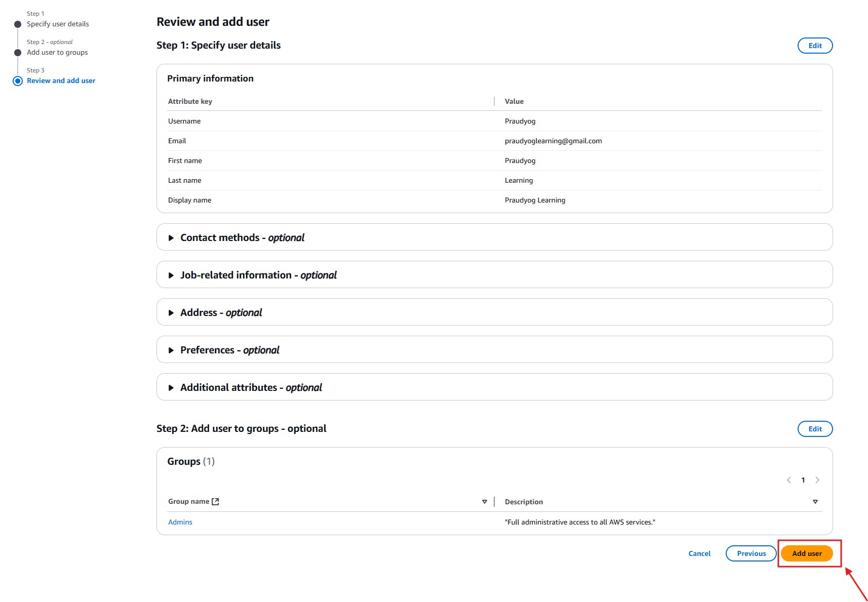This screenshot has width=868, height=602.
Task: Cancel the add user wizard
Action: pos(699,553)
